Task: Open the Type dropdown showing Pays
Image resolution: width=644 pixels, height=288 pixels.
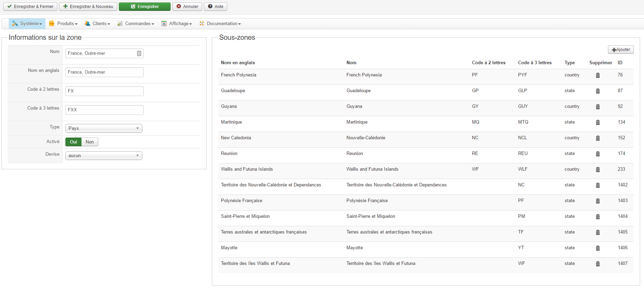Action: [x=103, y=128]
